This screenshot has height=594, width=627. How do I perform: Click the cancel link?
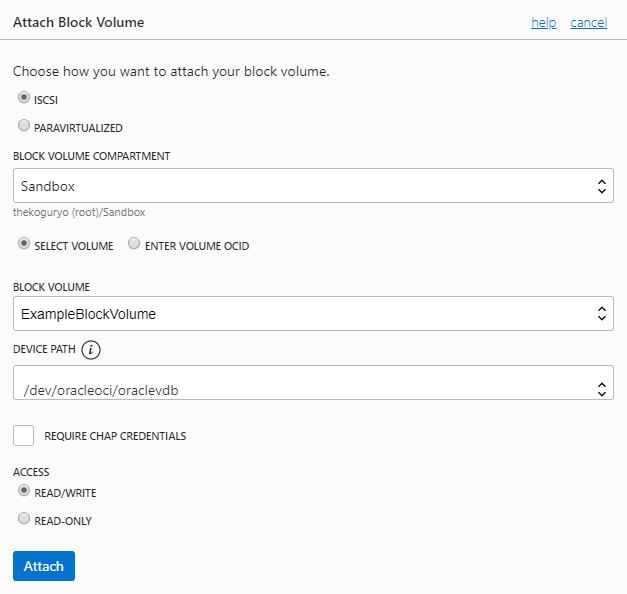[x=588, y=22]
